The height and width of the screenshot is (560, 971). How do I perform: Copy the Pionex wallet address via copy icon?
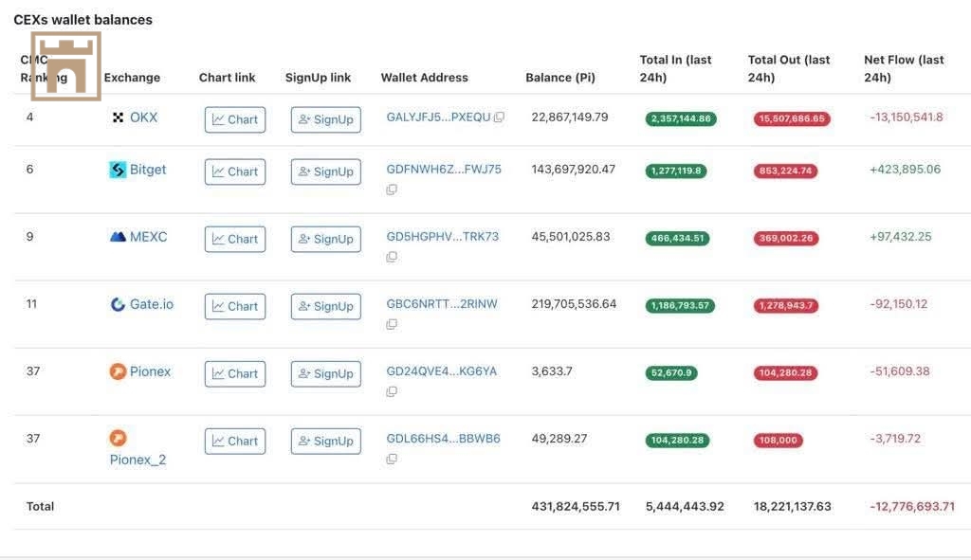point(392,391)
